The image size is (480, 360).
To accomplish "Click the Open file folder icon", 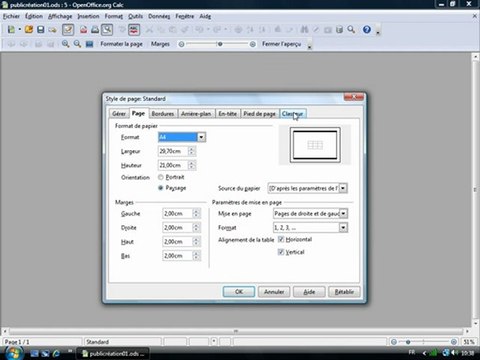I will tap(29, 30).
